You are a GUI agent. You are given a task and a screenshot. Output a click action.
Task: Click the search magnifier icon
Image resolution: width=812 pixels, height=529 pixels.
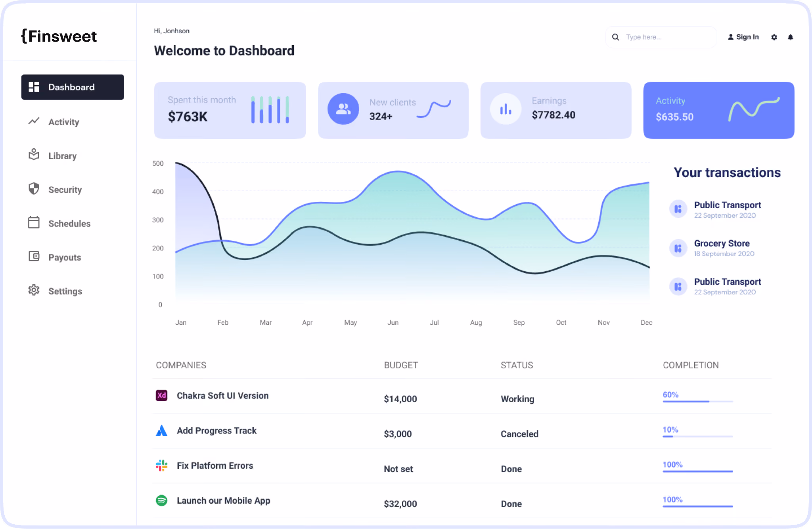click(615, 37)
